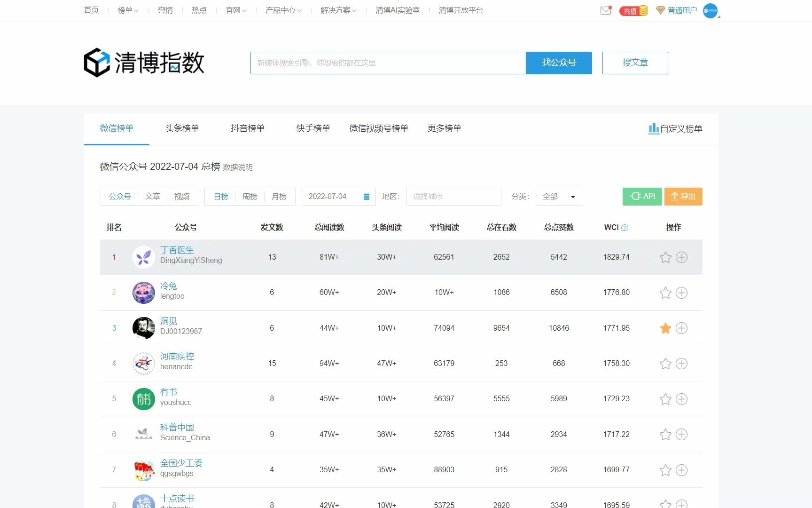Click the 河南疾控 avatar image
812x508 pixels.
pyautogui.click(x=144, y=364)
